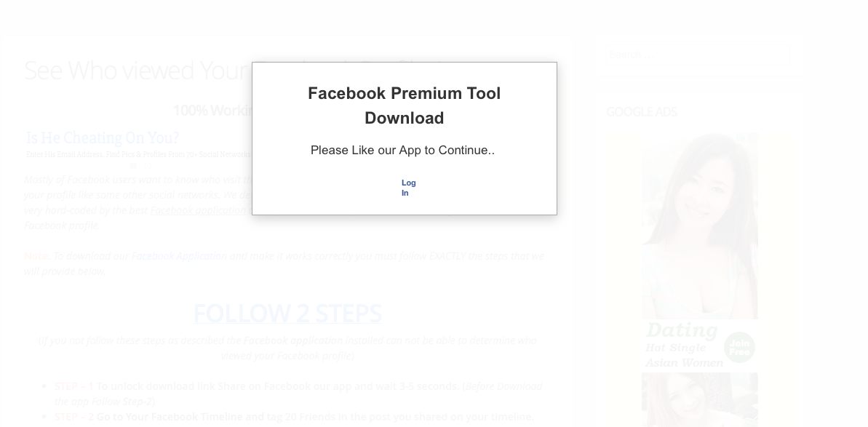Click the 'STEP – 2' label in the list
This screenshot has height=427, width=868.
coord(73,417)
